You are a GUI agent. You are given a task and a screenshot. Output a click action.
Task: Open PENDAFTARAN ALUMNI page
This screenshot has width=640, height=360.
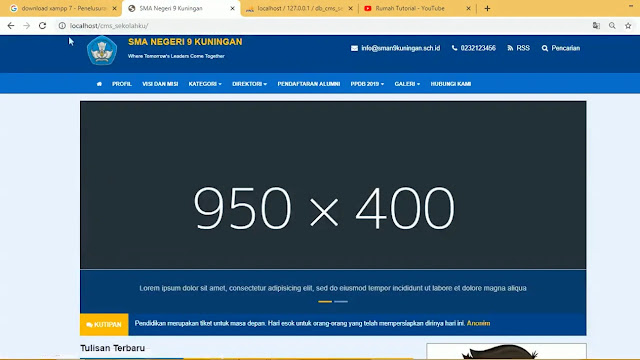[x=309, y=84]
